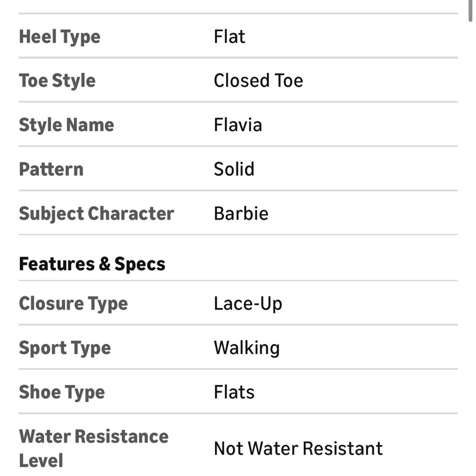Click the Water Resistance Level label
Viewport: 476px width, 476px height.
[93, 448]
